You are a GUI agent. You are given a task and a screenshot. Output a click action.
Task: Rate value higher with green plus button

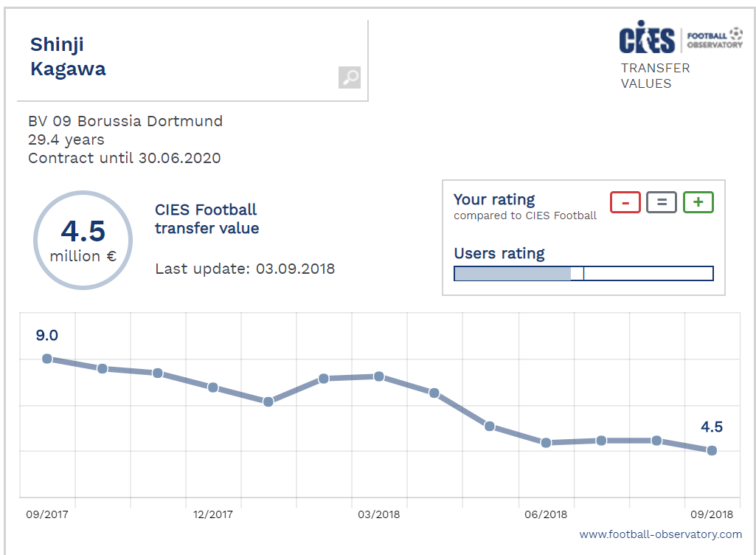tap(698, 202)
